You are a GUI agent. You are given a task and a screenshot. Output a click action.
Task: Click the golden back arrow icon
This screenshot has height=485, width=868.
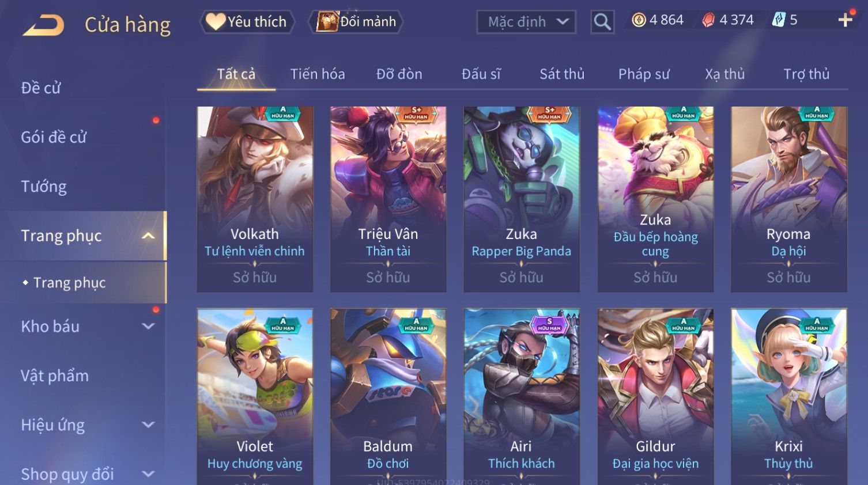click(43, 25)
